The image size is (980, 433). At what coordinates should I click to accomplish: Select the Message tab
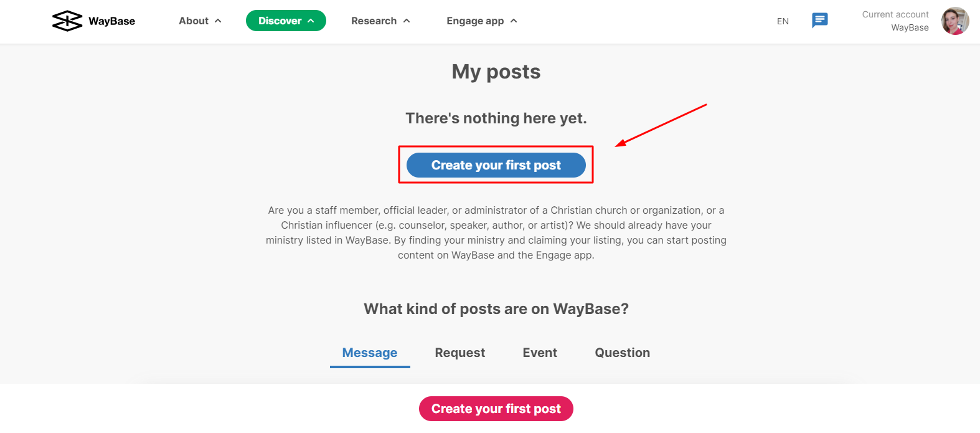[x=370, y=353]
